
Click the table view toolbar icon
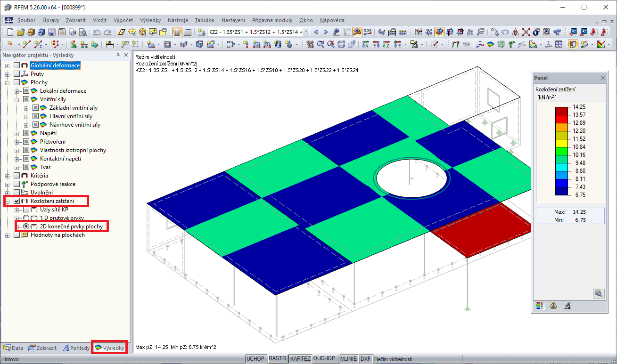187,32
